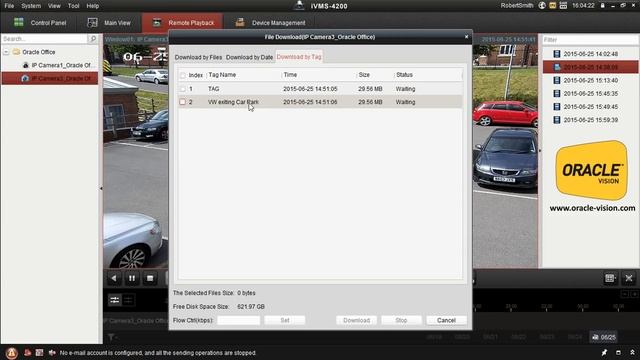Pause the playback
640x360 pixels.
click(x=132, y=278)
